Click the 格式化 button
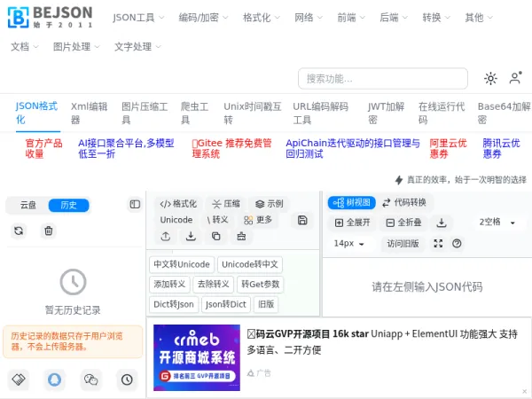Image resolution: width=532 pixels, height=399 pixels. pos(178,204)
